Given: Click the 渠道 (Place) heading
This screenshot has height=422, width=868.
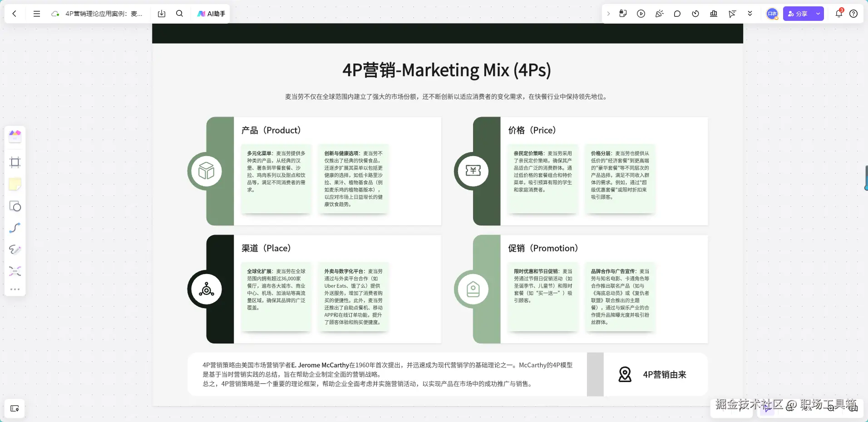Looking at the screenshot, I should (266, 248).
